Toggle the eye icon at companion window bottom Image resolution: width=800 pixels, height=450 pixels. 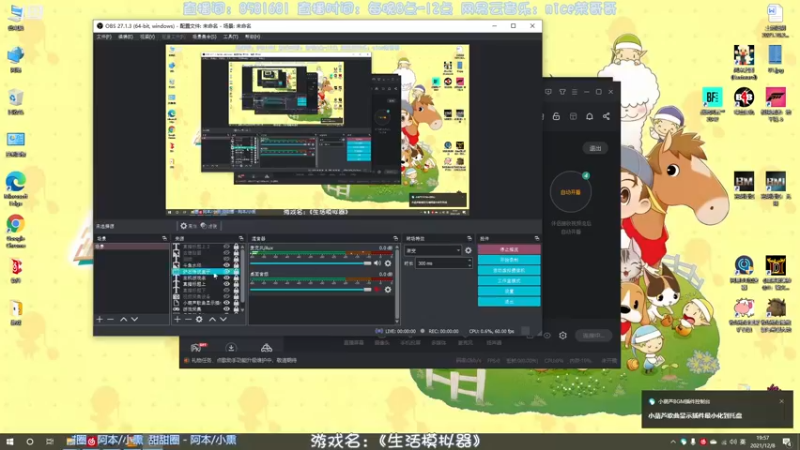pyautogui.click(x=547, y=335)
